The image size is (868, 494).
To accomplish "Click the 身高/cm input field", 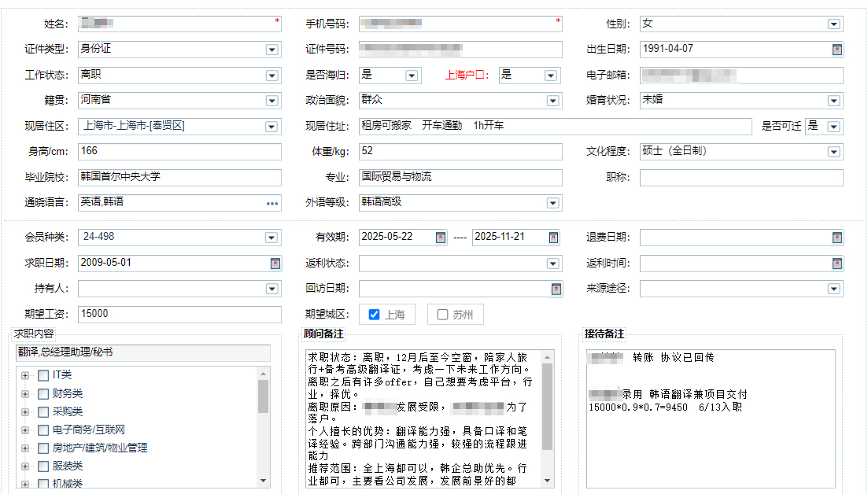I will point(179,152).
